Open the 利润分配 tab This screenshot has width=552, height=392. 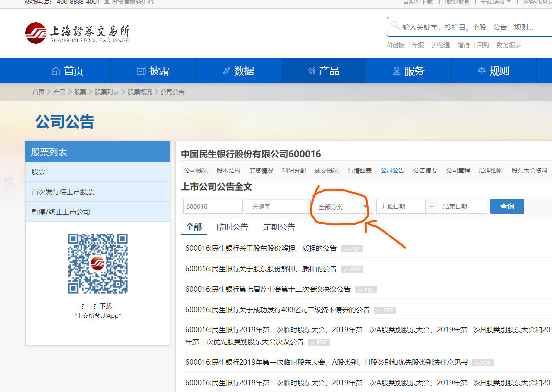pos(294,171)
